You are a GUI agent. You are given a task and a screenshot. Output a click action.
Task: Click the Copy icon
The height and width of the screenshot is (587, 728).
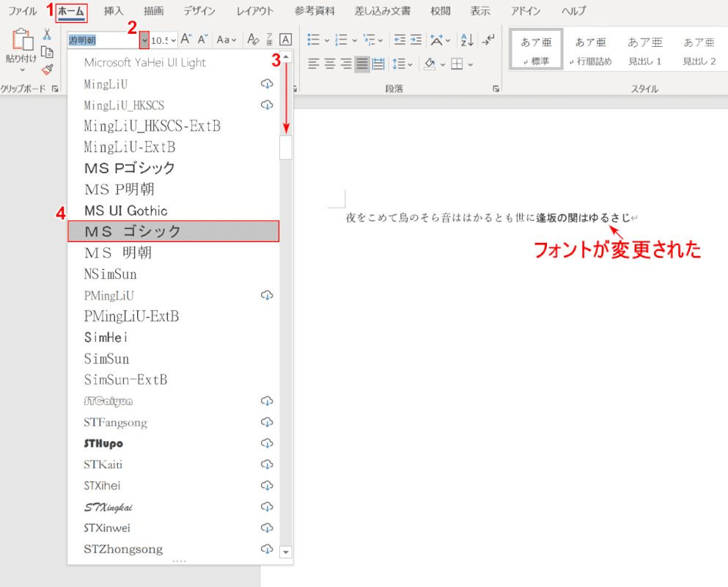(47, 51)
